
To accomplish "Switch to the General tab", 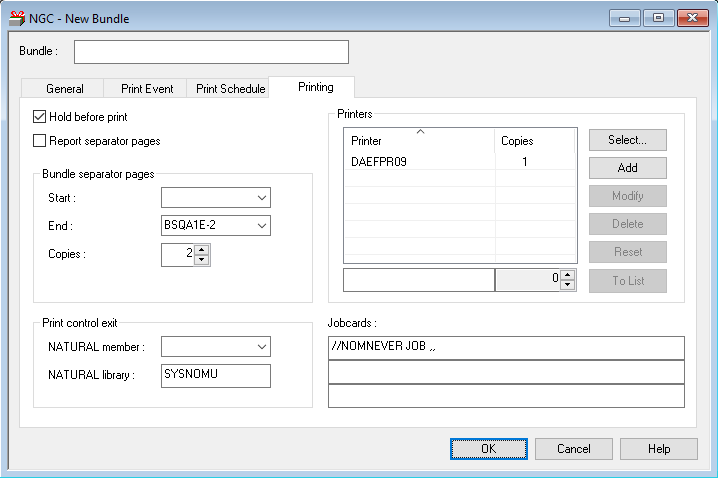I will click(x=65, y=88).
